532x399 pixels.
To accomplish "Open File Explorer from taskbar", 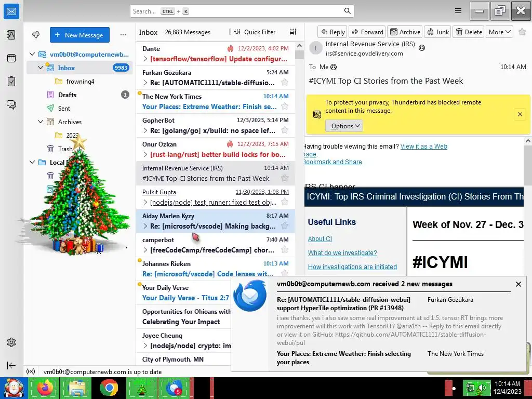I will 76,388.
